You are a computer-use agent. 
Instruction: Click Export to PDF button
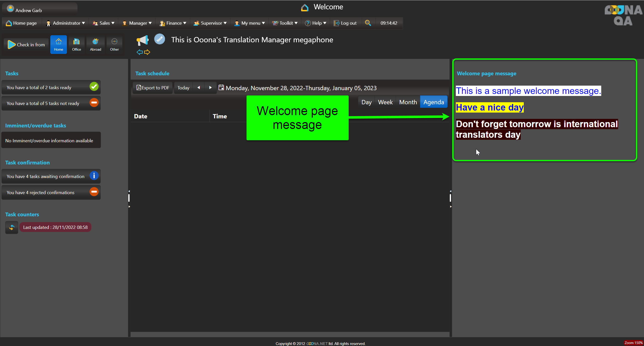point(153,88)
